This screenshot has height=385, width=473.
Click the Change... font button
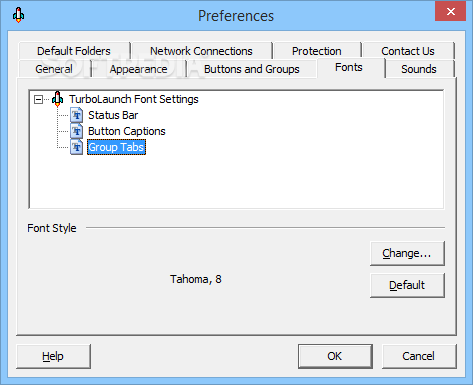point(407,253)
